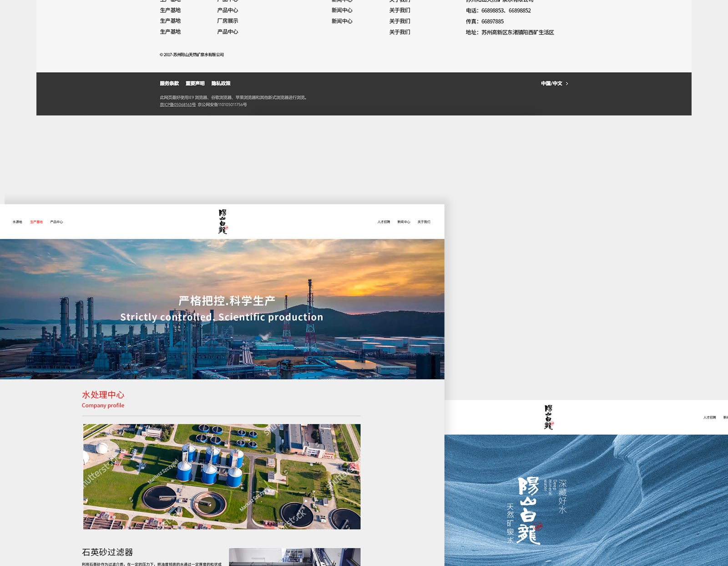Click 生产基地 in the 厂房展示 footer row
Image resolution: width=728 pixels, height=566 pixels.
[x=170, y=21]
